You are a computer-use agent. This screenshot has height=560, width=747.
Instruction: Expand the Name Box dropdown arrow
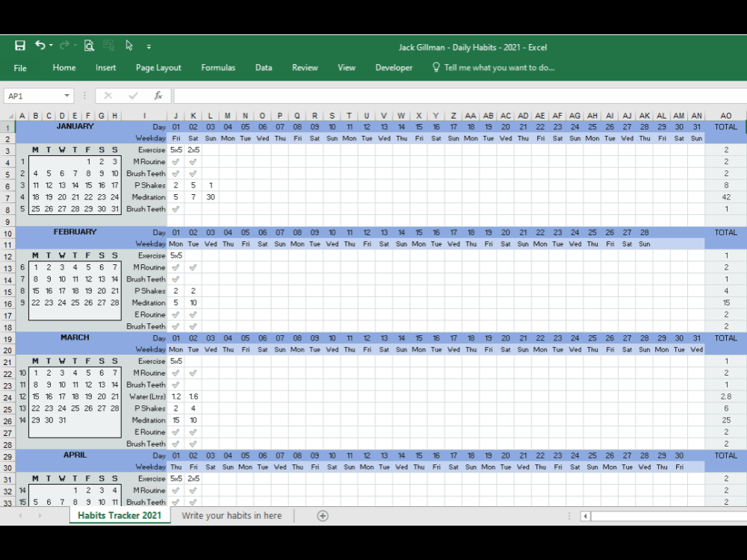[x=66, y=96]
